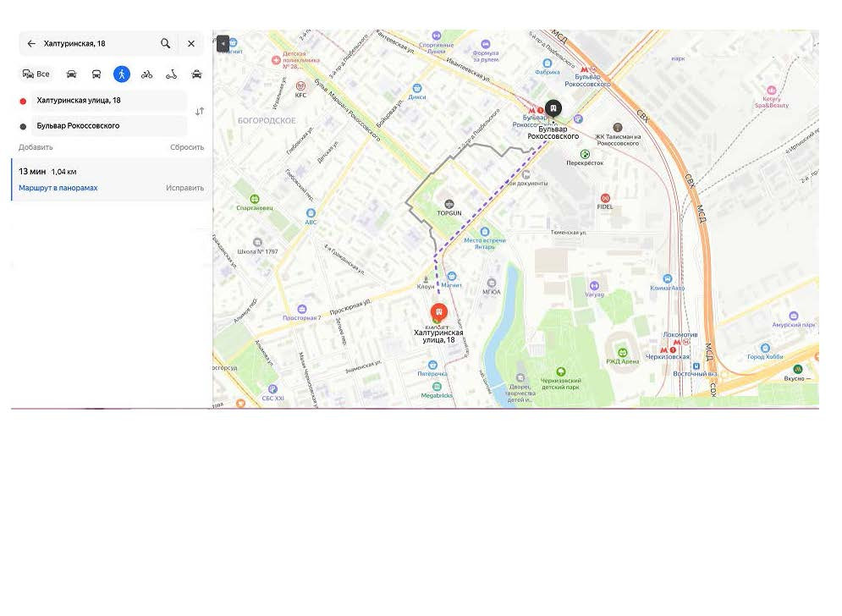The height and width of the screenshot is (616, 842).
Task: Click the Вкусно — restaurant marker
Action: pos(797,369)
